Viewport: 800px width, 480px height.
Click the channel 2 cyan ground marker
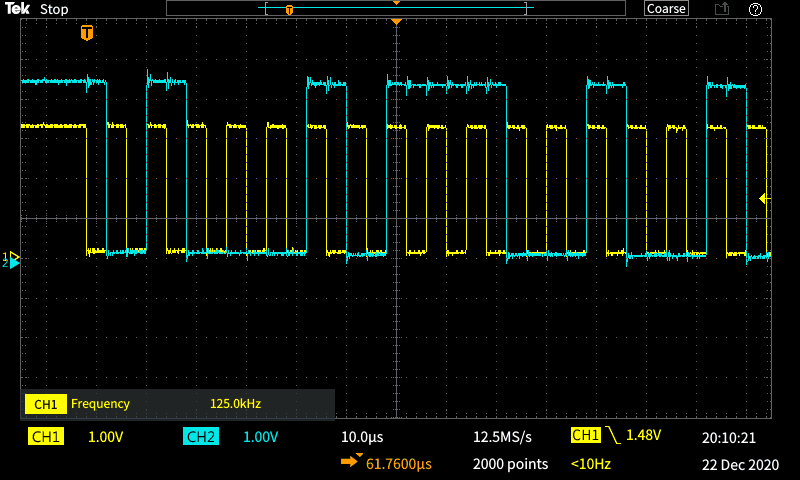[x=13, y=264]
